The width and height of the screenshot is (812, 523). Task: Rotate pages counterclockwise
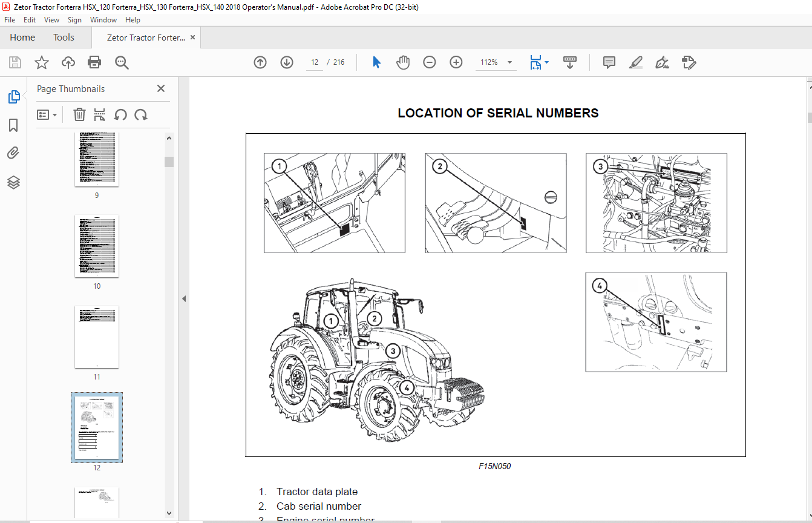pos(120,114)
